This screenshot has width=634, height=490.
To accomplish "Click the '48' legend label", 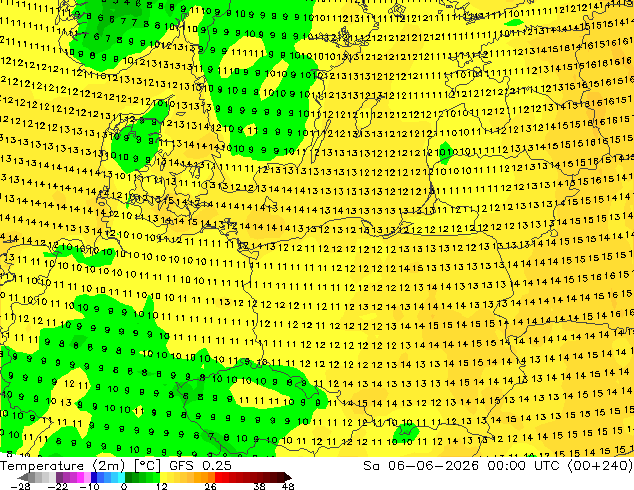I will pyautogui.click(x=288, y=486).
